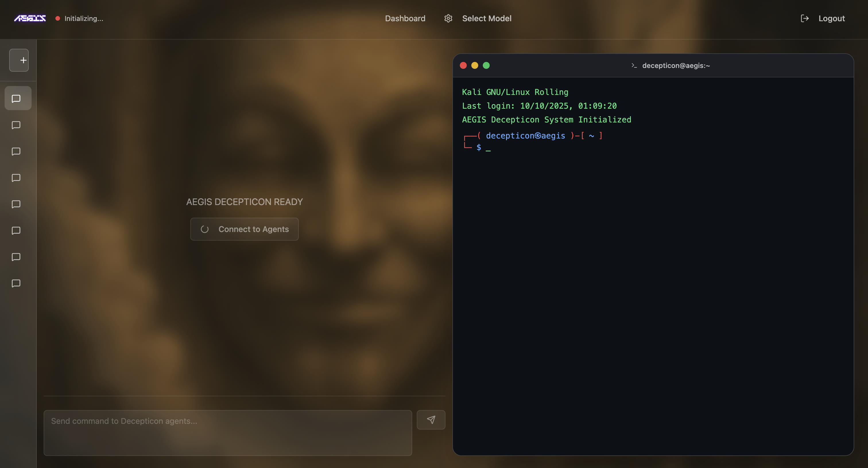The image size is (868, 468).
Task: Open the Select Model menu
Action: pos(487,19)
